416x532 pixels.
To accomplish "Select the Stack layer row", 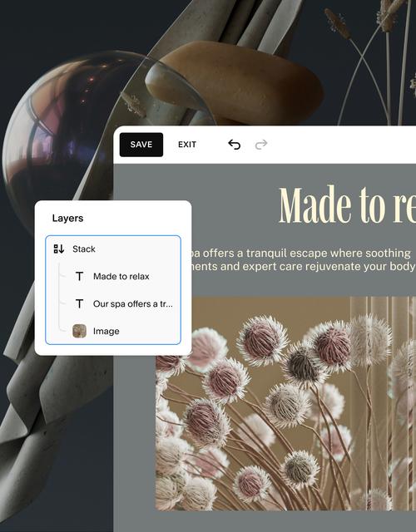I will pos(113,249).
